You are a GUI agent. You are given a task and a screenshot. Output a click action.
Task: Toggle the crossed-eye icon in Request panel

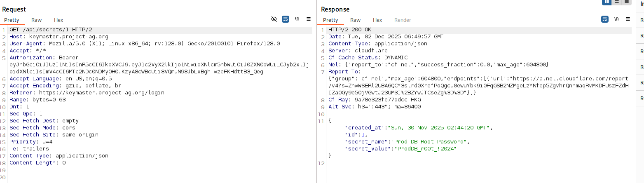[274, 19]
